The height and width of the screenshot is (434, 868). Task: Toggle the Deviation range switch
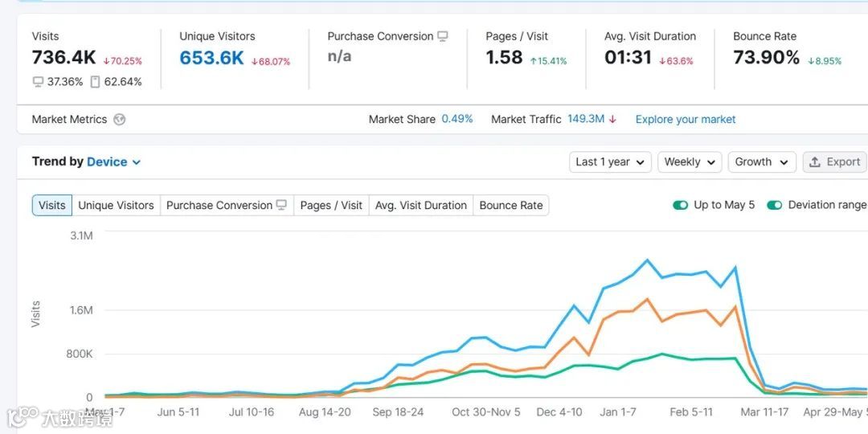pos(775,206)
